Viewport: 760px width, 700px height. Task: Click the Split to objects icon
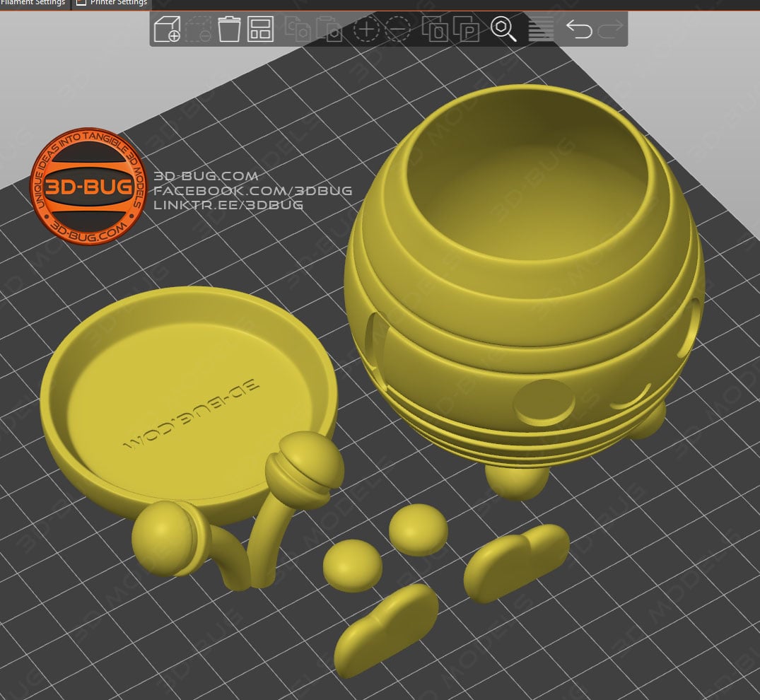coord(435,29)
